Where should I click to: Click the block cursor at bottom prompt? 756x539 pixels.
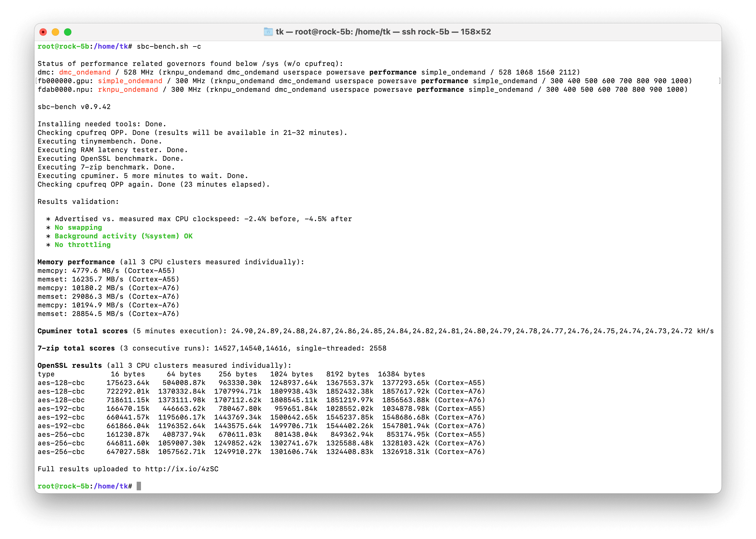tap(139, 486)
